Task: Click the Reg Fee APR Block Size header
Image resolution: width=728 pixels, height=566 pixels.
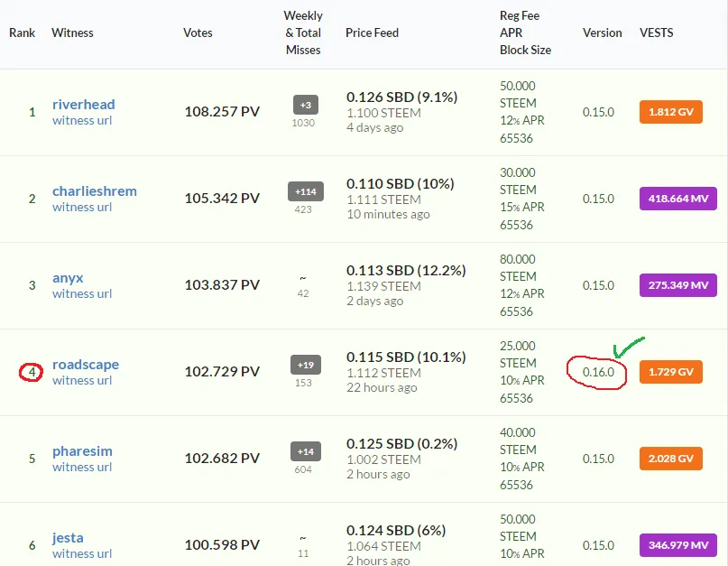Action: 526,33
